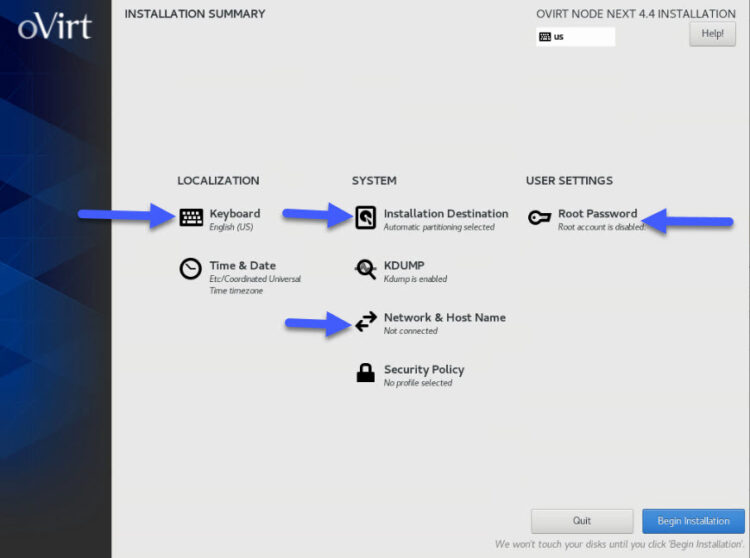Click 'English (US)' status text

coord(231,227)
